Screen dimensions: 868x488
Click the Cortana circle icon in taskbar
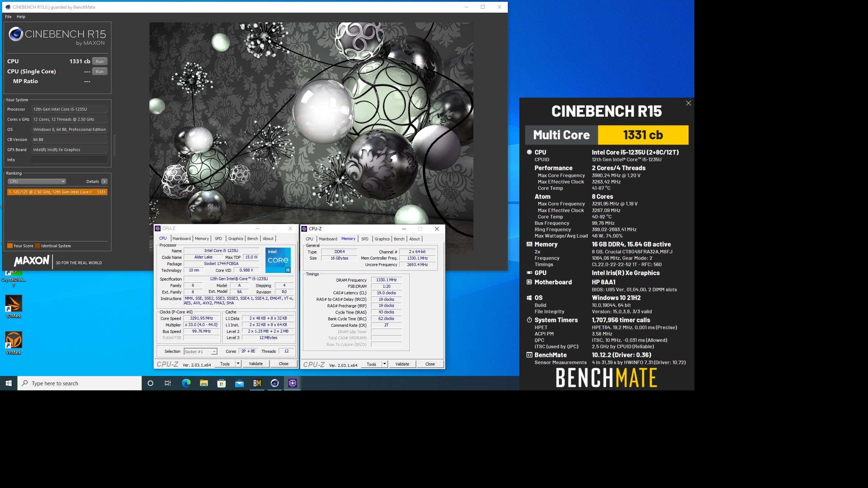tap(150, 383)
